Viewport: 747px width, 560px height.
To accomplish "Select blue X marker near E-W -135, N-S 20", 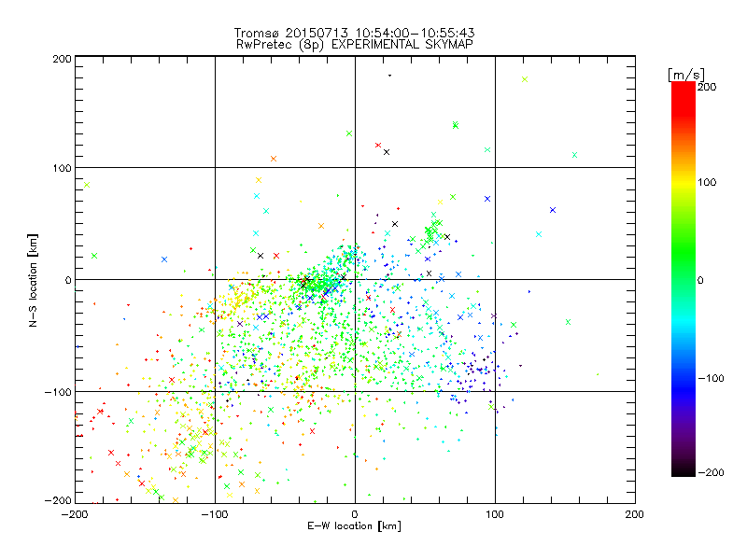I will pos(164,259).
